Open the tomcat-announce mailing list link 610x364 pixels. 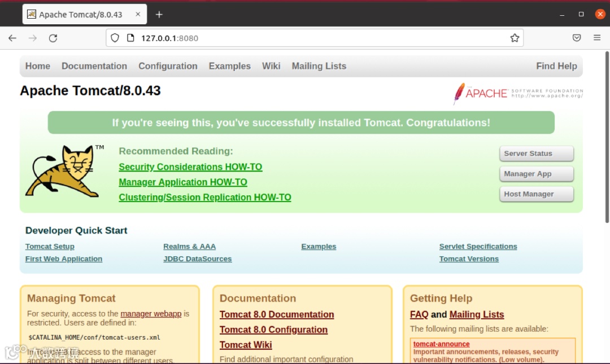[441, 344]
